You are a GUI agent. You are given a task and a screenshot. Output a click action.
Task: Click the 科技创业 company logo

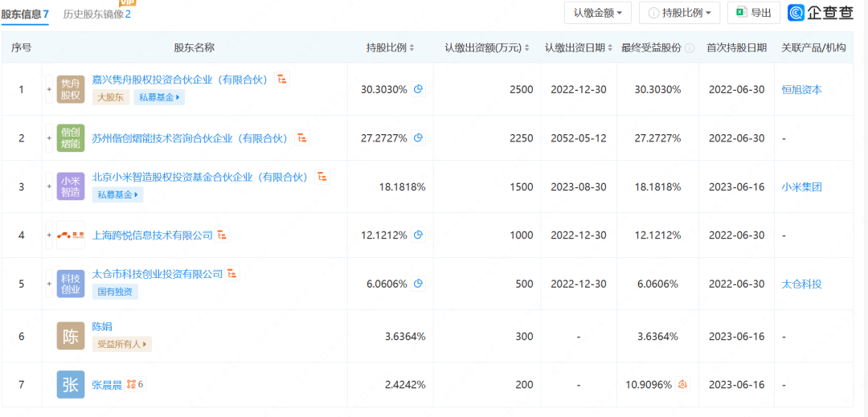click(x=71, y=284)
